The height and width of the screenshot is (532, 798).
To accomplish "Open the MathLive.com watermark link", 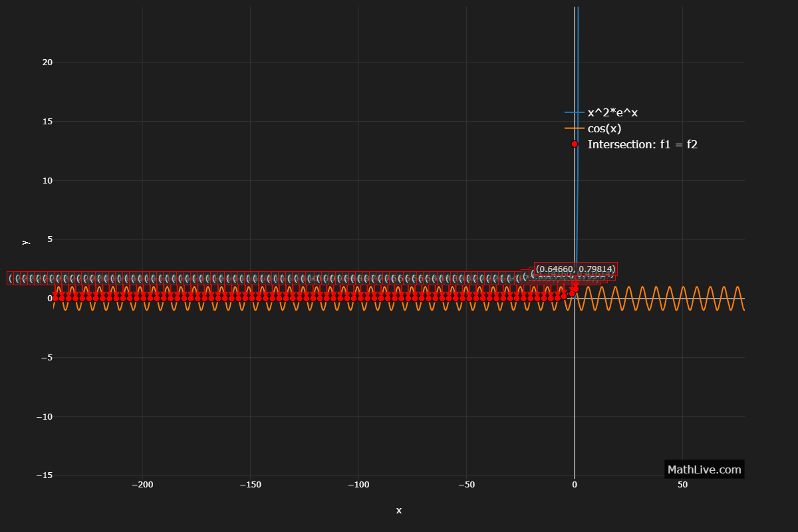I will (x=704, y=469).
